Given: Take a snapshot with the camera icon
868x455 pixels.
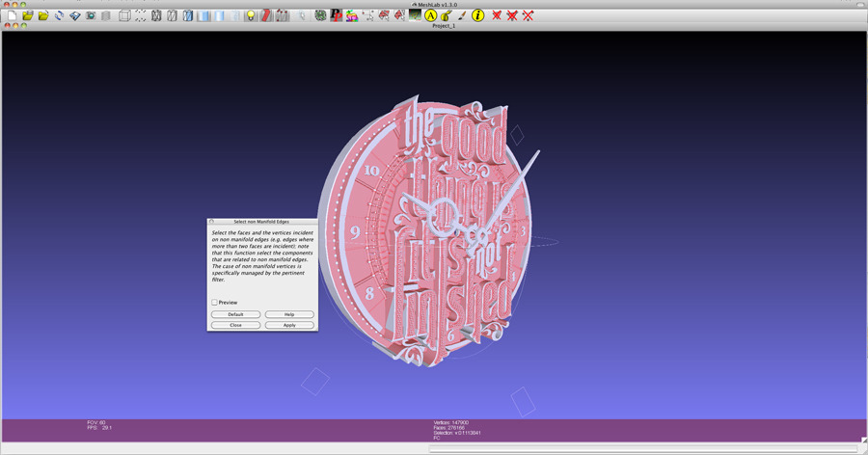Looking at the screenshot, I should coord(90,15).
